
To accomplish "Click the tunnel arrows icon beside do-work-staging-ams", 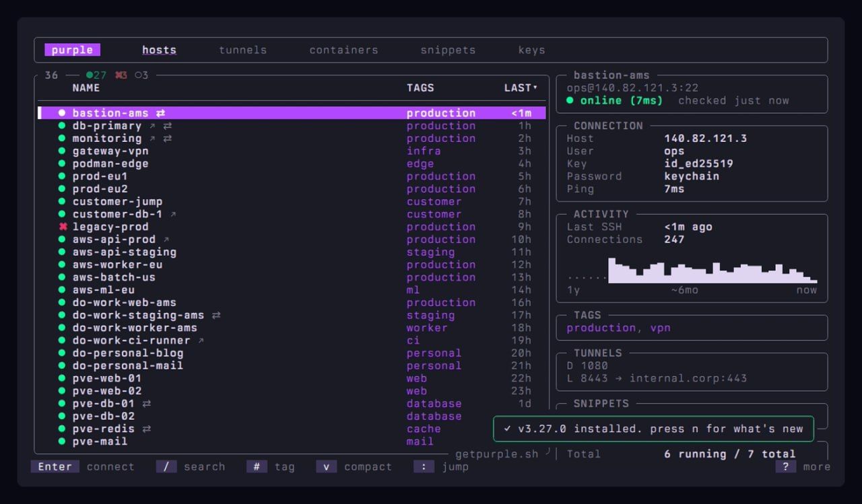I will (216, 315).
